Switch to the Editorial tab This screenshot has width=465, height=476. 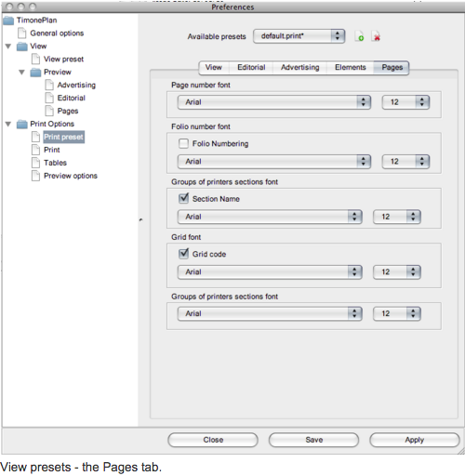pyautogui.click(x=251, y=67)
